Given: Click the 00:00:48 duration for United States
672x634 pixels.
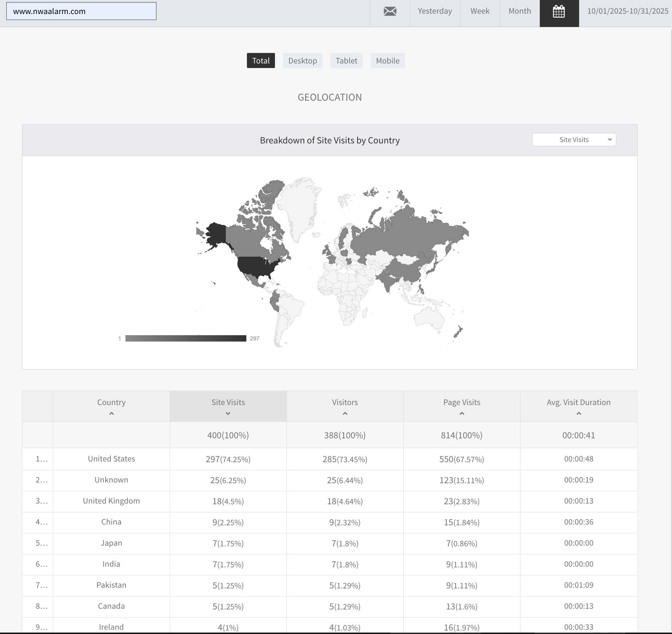Looking at the screenshot, I should click(x=579, y=459).
